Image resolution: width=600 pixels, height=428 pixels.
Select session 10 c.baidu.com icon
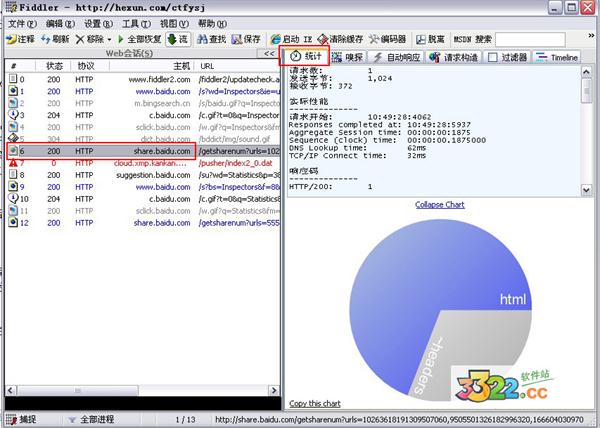click(13, 199)
